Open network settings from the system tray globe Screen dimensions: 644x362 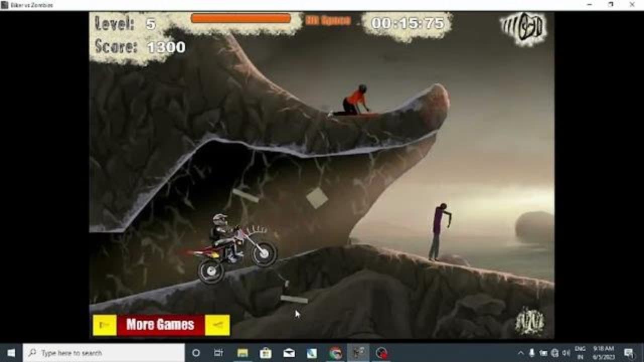(554, 353)
